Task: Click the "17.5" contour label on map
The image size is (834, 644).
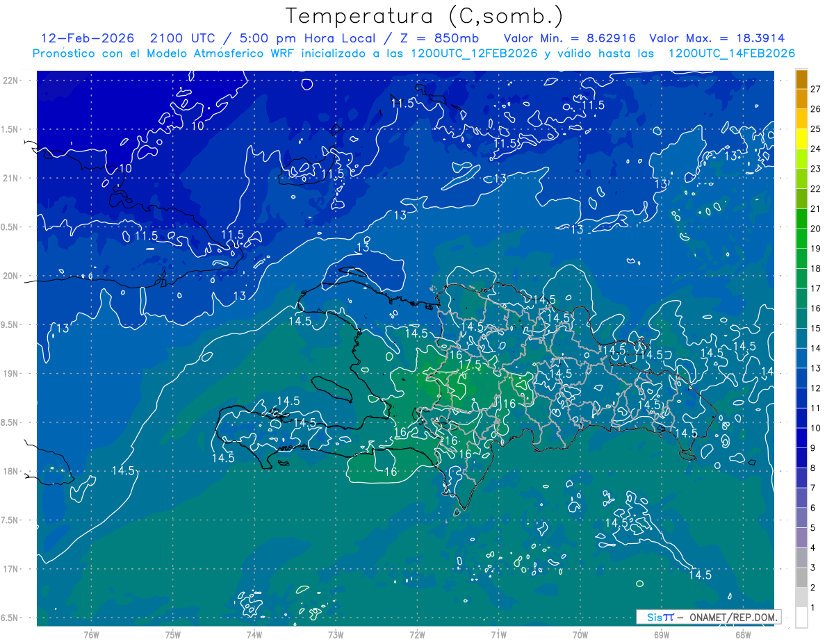Action: 470,365
